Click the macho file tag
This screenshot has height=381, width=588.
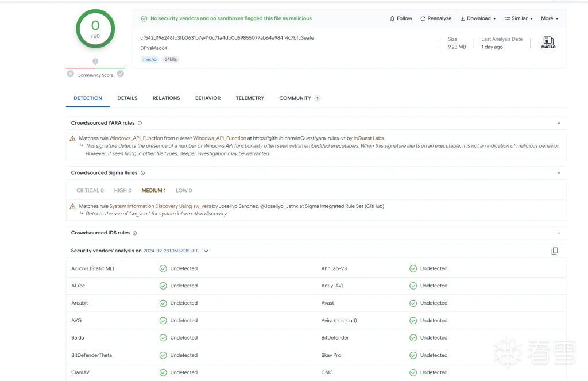(149, 59)
